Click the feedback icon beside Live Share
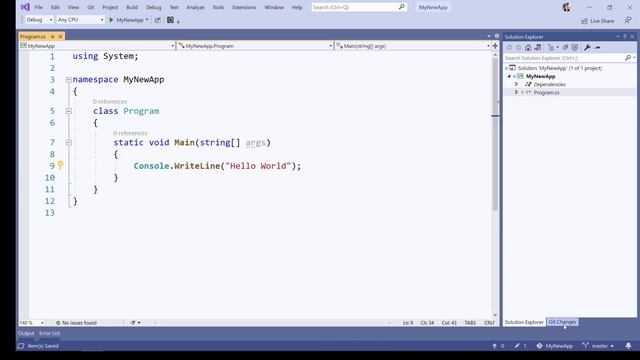Image resolution: width=640 pixels, height=360 pixels. [628, 20]
